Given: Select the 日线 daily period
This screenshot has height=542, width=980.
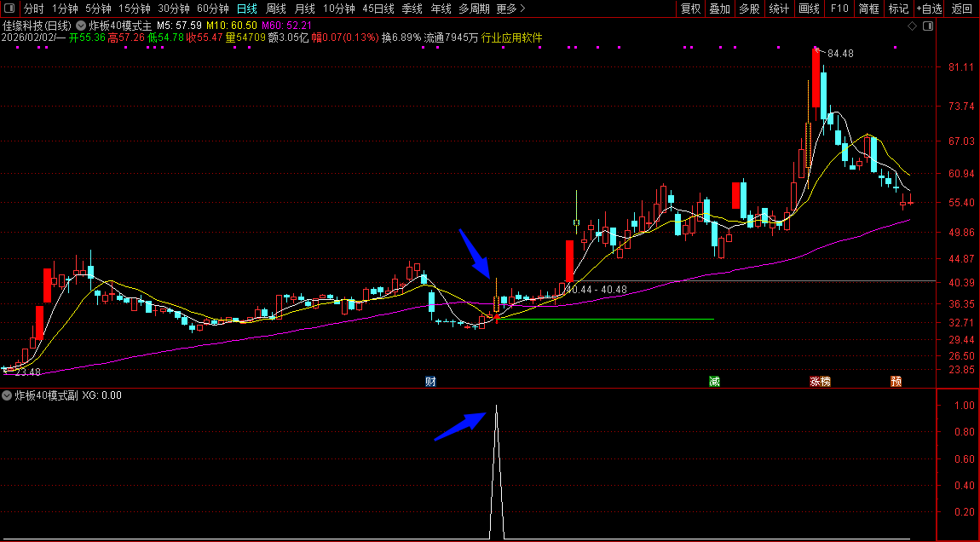Looking at the screenshot, I should (247, 9).
